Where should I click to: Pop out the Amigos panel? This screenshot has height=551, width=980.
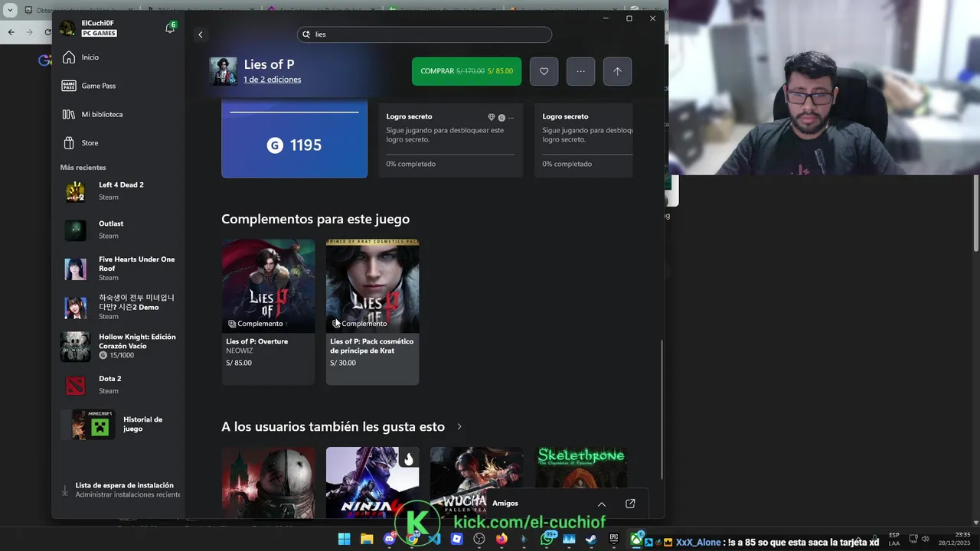click(630, 504)
